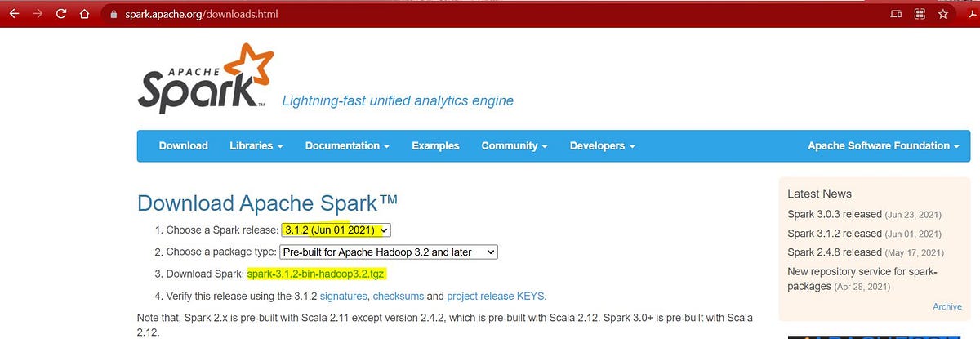Image resolution: width=980 pixels, height=339 pixels.
Task: Expand the Developers nav dropdown
Action: click(x=602, y=145)
